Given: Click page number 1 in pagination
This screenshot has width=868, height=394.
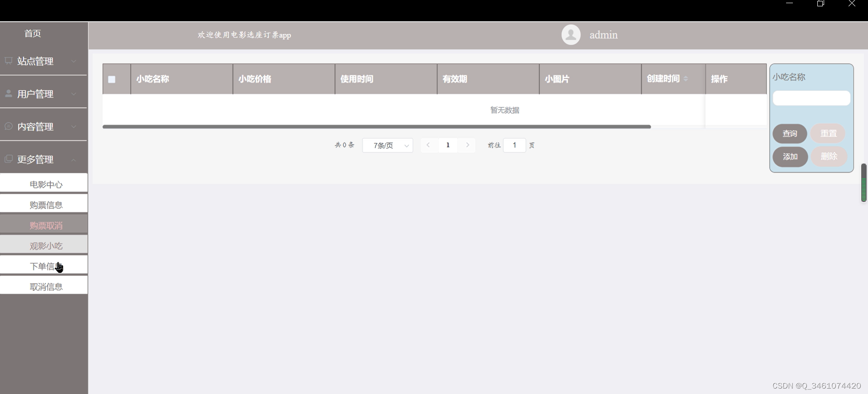Looking at the screenshot, I should point(448,145).
